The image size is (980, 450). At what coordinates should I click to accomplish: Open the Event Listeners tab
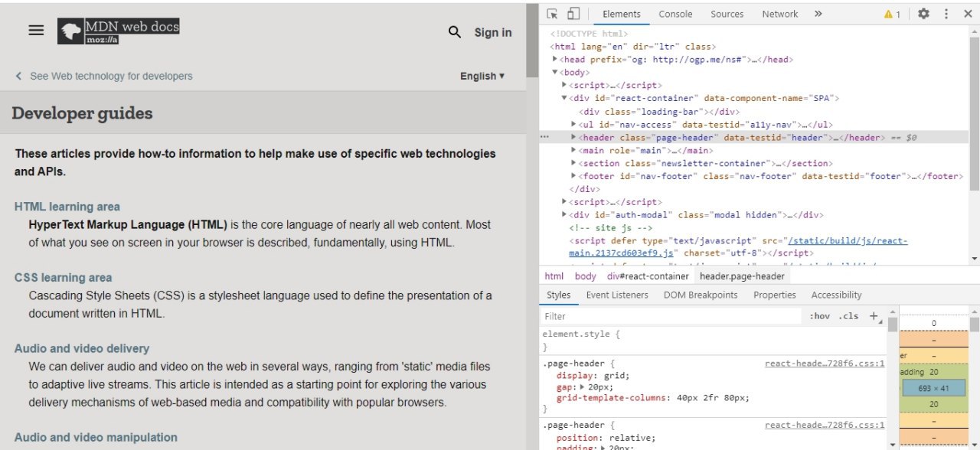click(x=617, y=295)
